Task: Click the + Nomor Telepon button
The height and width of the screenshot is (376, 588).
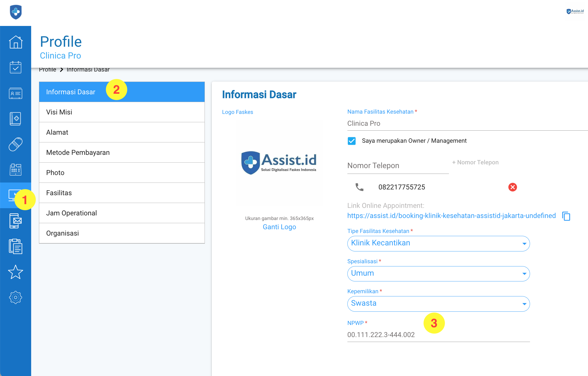Action: [x=475, y=162]
